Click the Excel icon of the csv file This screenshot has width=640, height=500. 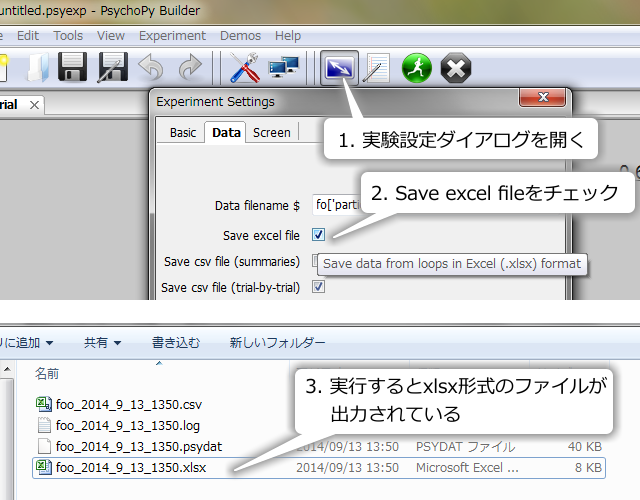(44, 404)
